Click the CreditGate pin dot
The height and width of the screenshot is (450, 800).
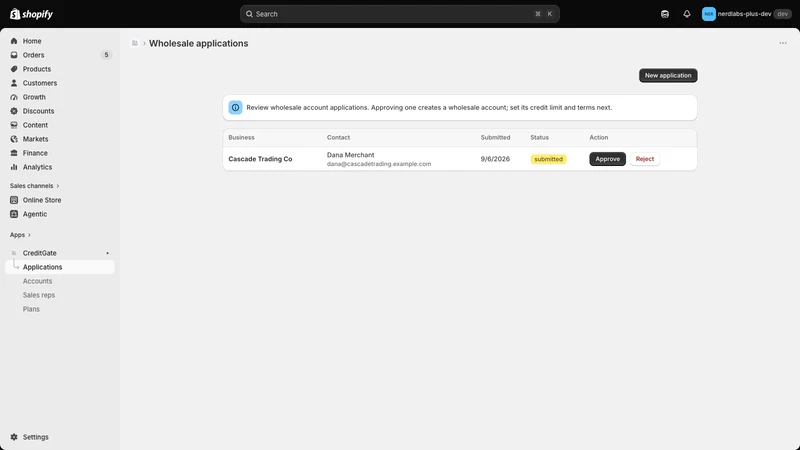click(x=107, y=253)
